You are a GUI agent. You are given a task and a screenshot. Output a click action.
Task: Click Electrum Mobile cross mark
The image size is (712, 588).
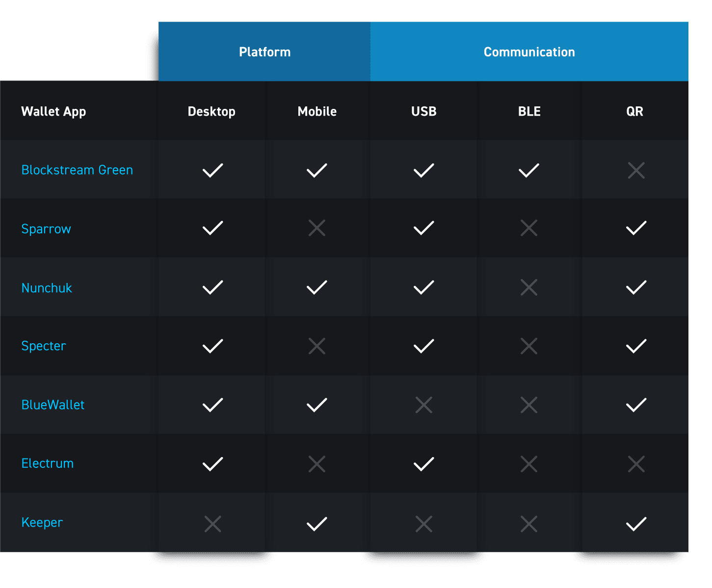(317, 464)
